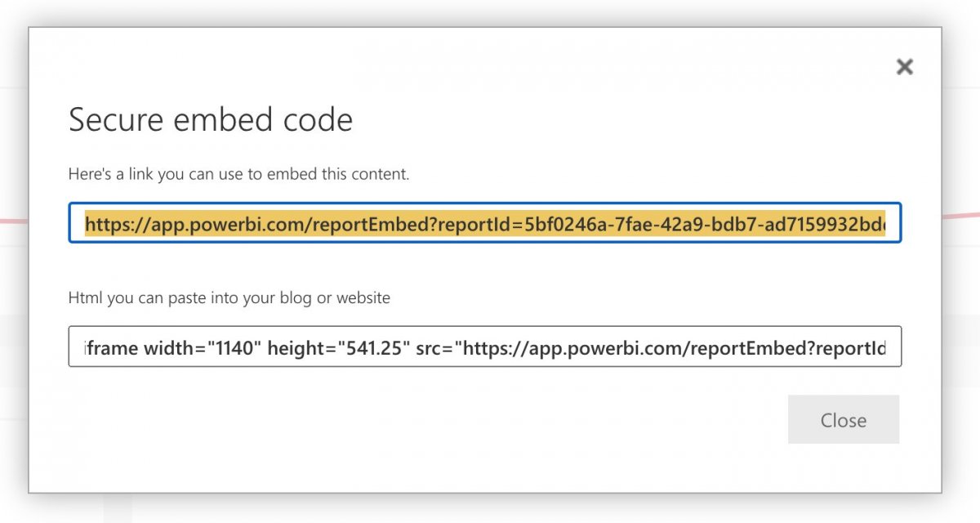This screenshot has width=980, height=523.
Task: Click the word iframe in the Html field
Action: coord(111,348)
